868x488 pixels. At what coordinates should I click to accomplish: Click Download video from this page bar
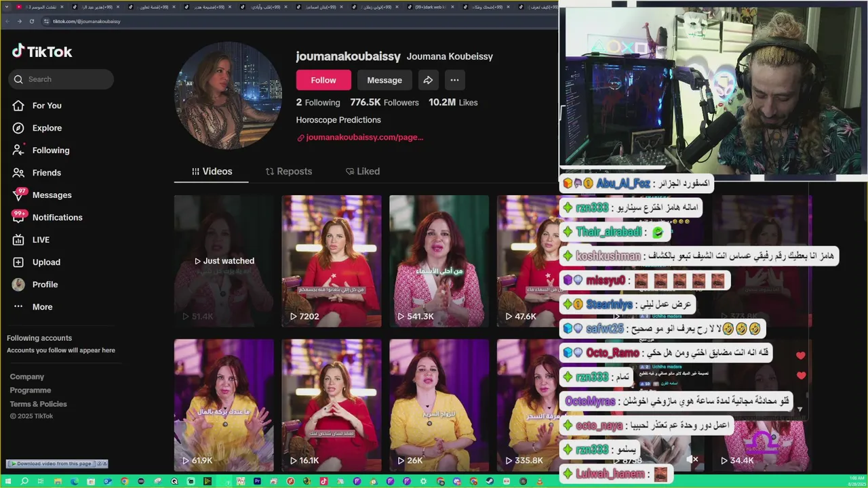click(x=52, y=464)
